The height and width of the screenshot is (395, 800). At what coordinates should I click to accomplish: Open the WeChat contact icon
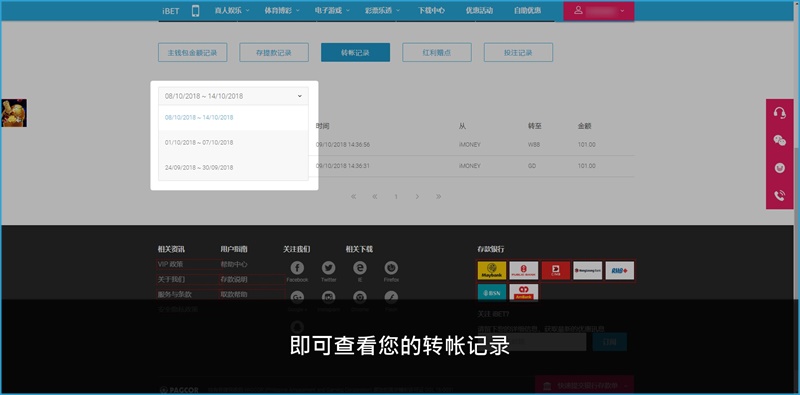[x=780, y=140]
